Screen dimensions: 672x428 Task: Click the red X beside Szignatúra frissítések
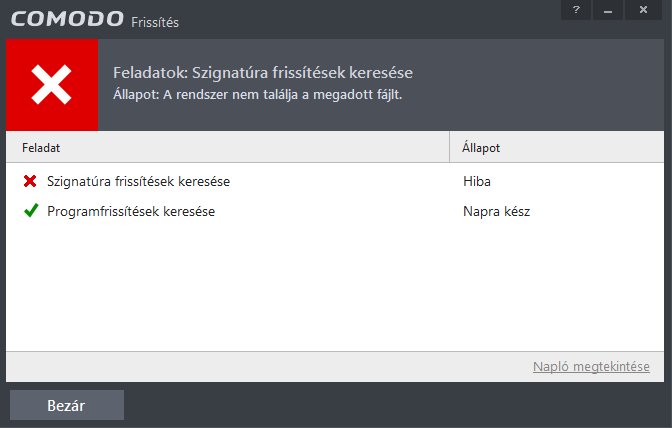click(30, 181)
